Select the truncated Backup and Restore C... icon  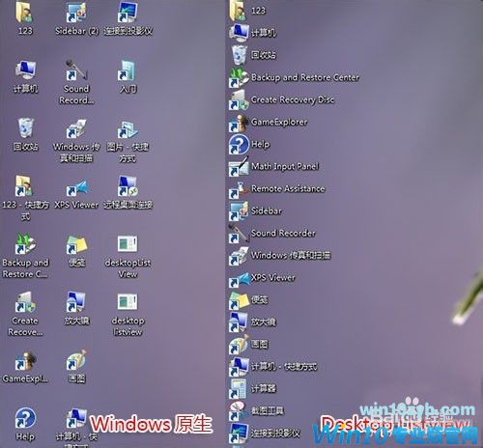point(25,244)
